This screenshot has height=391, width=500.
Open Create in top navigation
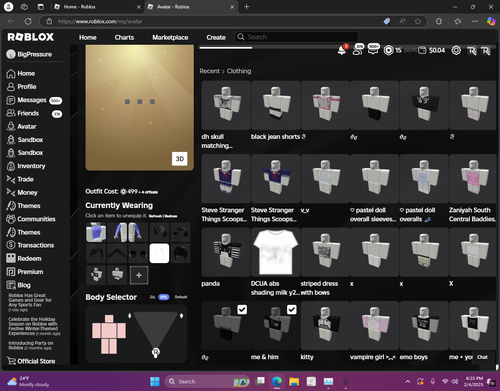216,37
